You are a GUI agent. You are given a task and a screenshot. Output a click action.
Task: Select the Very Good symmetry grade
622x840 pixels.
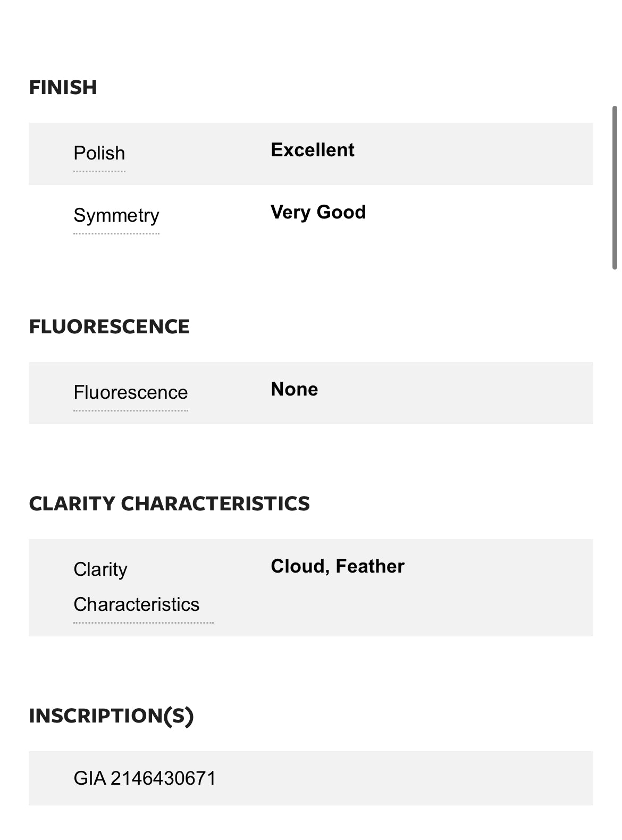[318, 212]
